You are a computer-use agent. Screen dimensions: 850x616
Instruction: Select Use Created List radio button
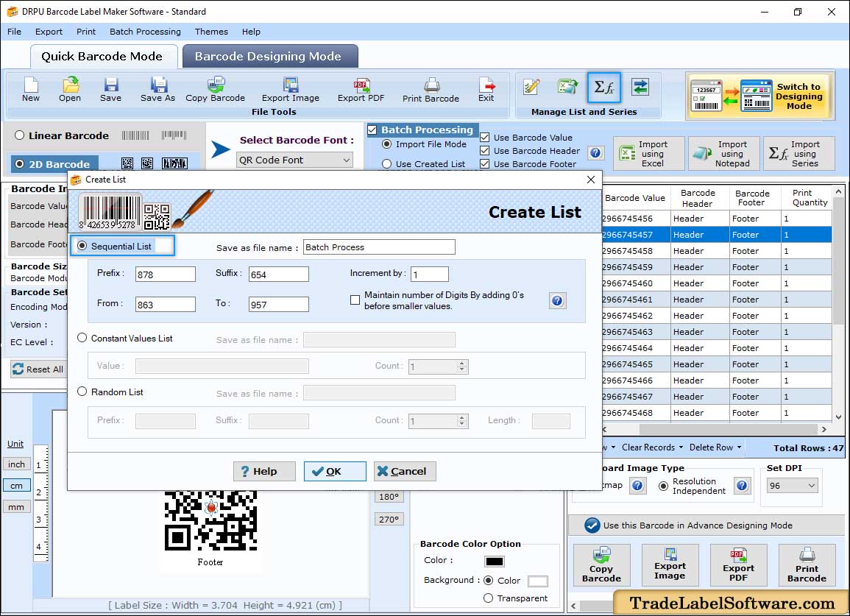(x=386, y=164)
